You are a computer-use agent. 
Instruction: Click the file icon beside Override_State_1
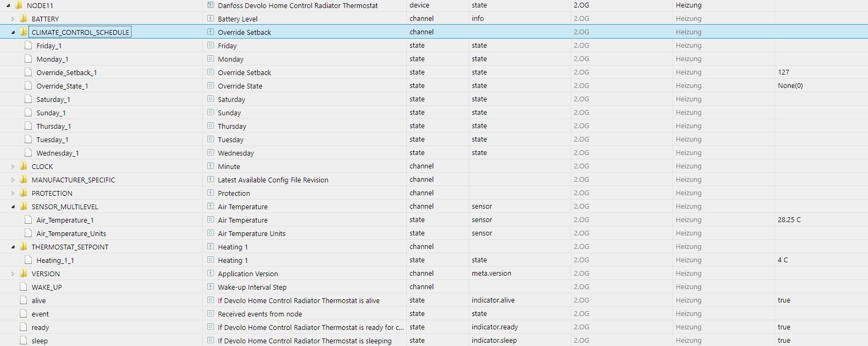click(x=28, y=86)
